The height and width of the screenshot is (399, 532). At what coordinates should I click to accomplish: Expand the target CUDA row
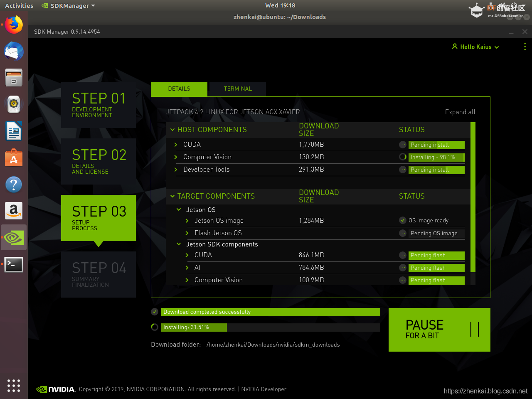pyautogui.click(x=187, y=255)
